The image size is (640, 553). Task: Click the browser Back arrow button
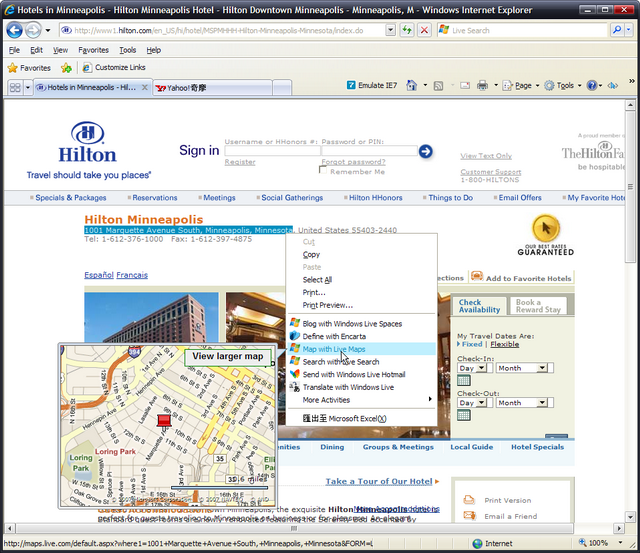coord(15,30)
